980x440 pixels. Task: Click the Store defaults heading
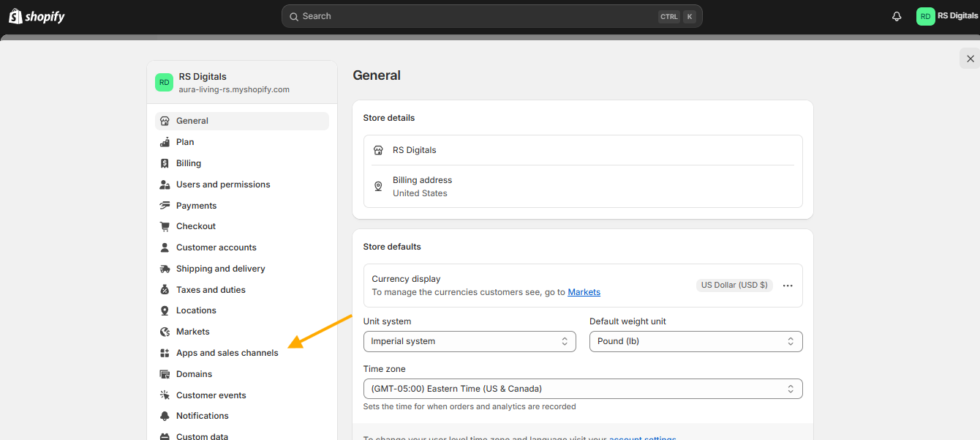[x=392, y=247]
